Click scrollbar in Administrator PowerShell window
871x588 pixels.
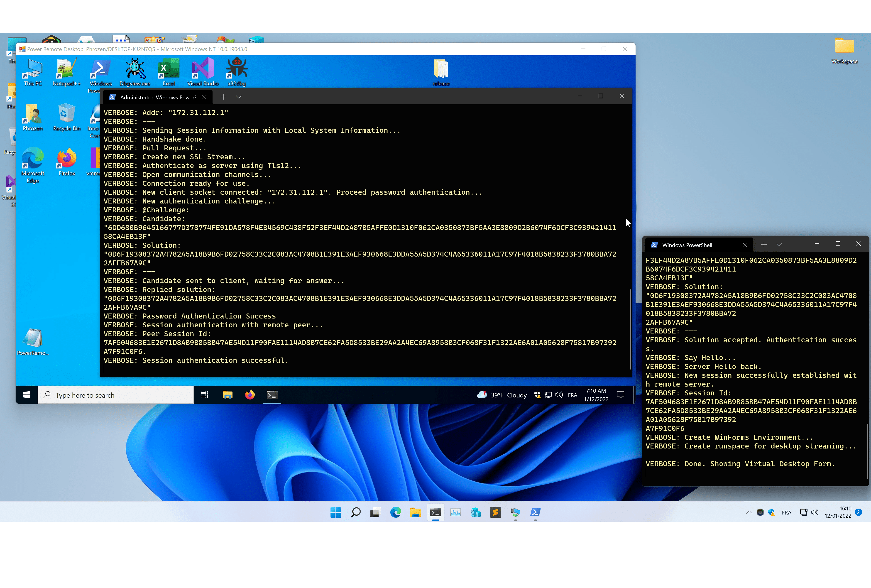click(630, 329)
